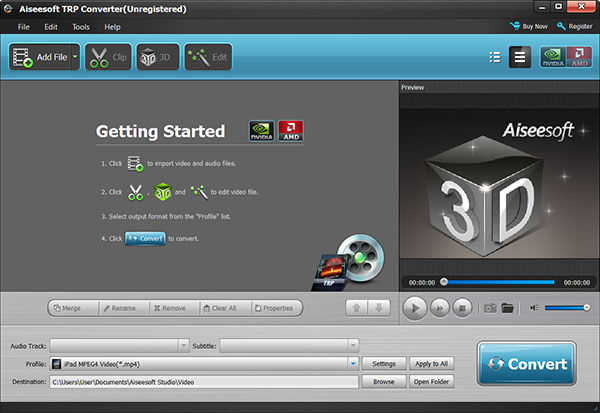Click the Destination path field

pos(204,382)
